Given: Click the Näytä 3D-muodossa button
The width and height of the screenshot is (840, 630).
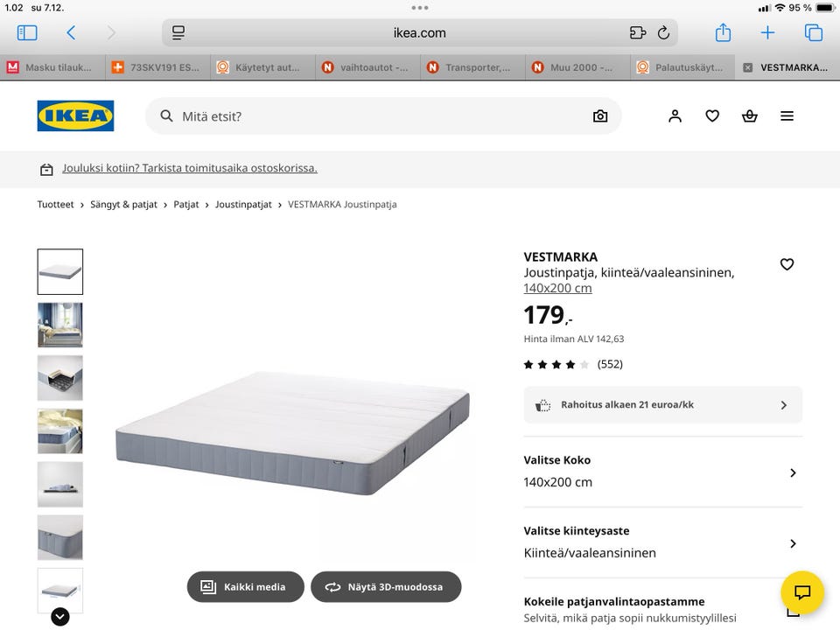Looking at the screenshot, I should pyautogui.click(x=386, y=587).
